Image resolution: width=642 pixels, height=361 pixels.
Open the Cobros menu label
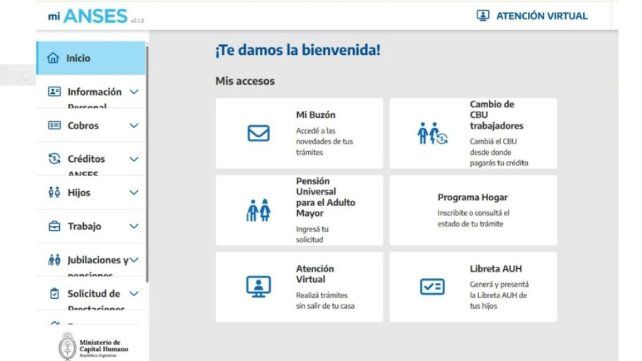83,125
